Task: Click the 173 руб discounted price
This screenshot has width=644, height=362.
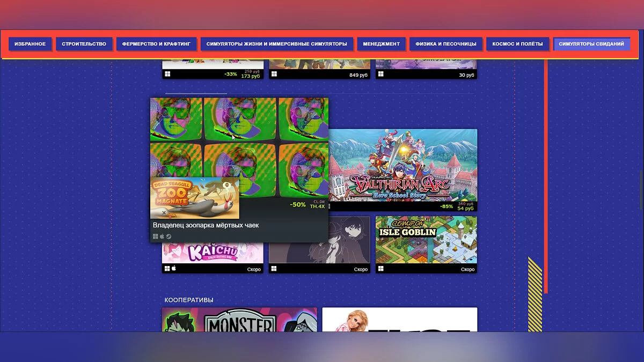Action: [x=251, y=76]
